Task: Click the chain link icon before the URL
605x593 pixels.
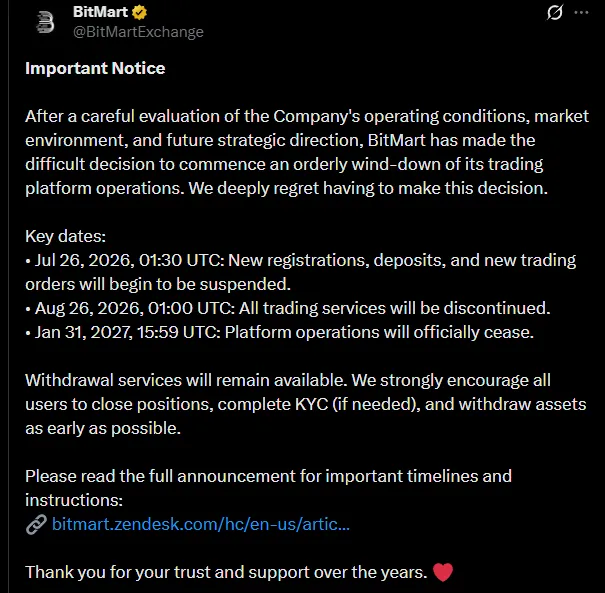Action: pos(36,524)
